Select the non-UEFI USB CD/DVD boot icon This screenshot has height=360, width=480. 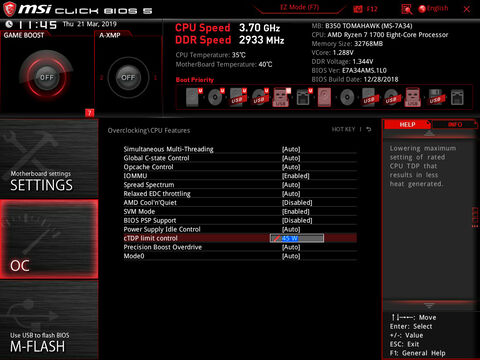391,97
